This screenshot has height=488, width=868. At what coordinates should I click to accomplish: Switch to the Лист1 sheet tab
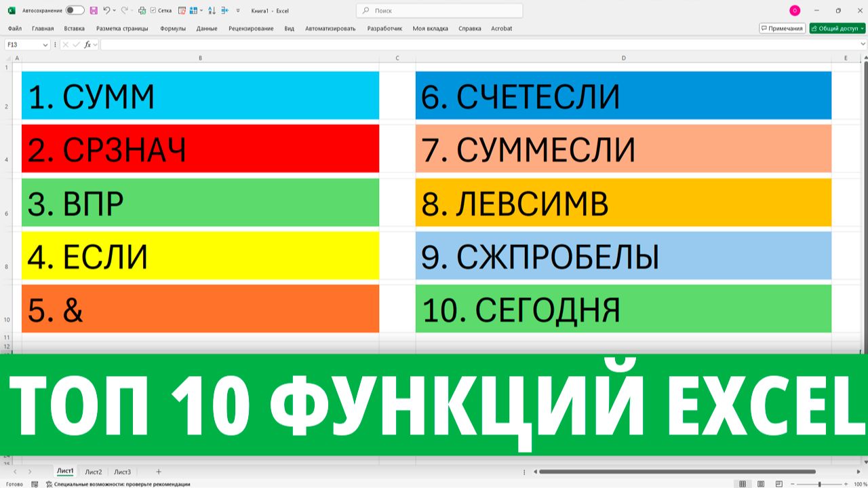[65, 471]
